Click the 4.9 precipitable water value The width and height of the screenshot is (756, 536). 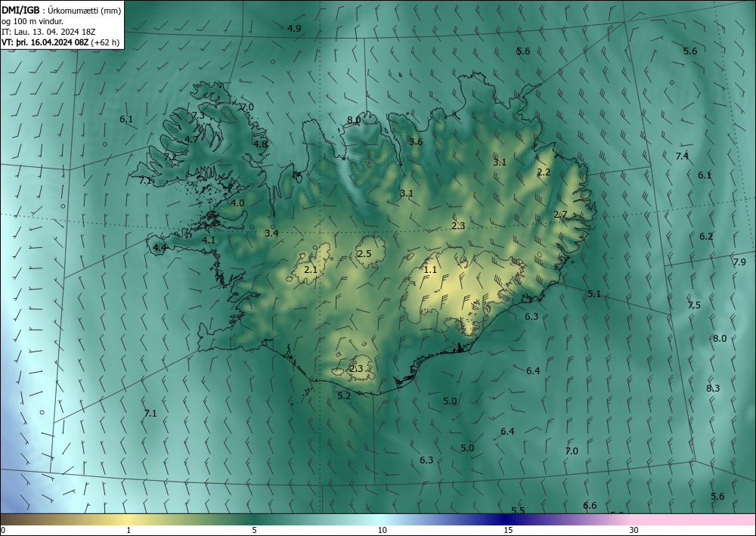[x=294, y=29]
